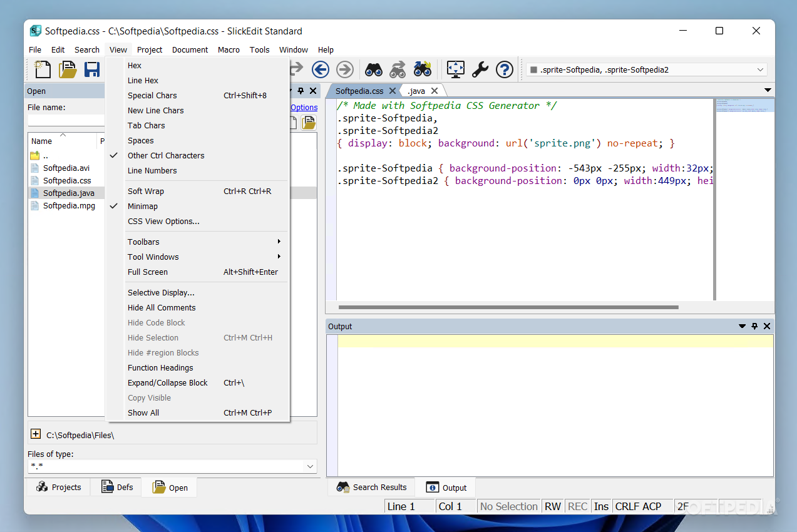Open the editor tabs list dropdown arrow
Screen dimensions: 797x532
point(768,91)
